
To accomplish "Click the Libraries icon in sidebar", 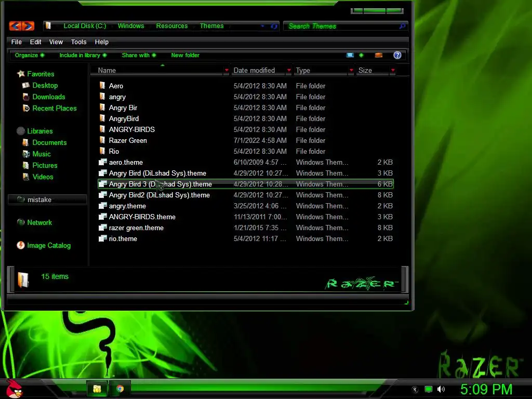I will pyautogui.click(x=21, y=131).
